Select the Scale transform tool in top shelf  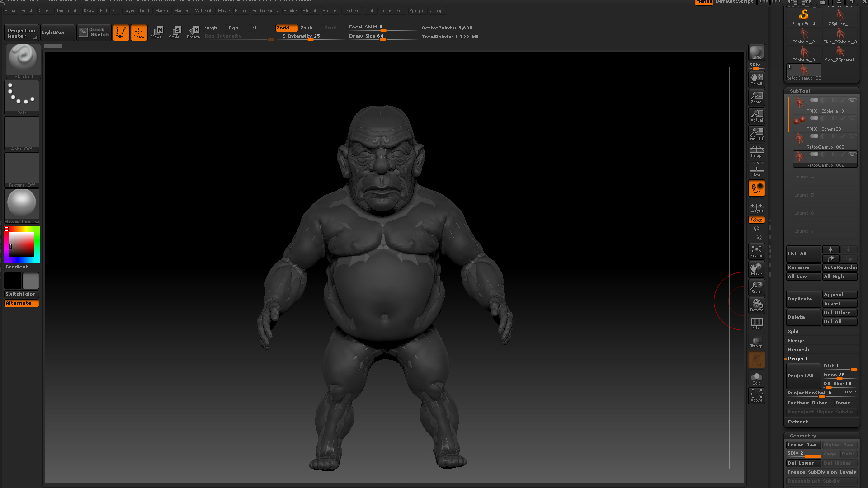tap(175, 33)
